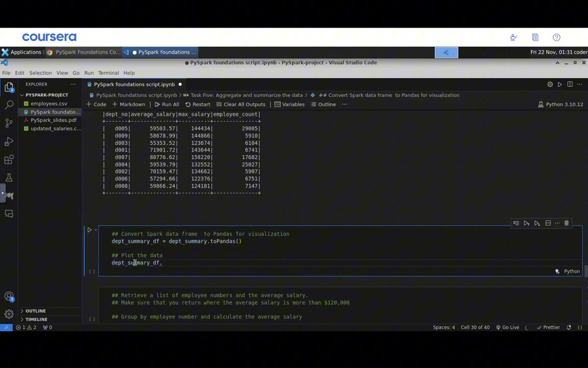Image resolution: width=588 pixels, height=368 pixels.
Task: Open the Search view in activity bar
Action: tap(9, 105)
